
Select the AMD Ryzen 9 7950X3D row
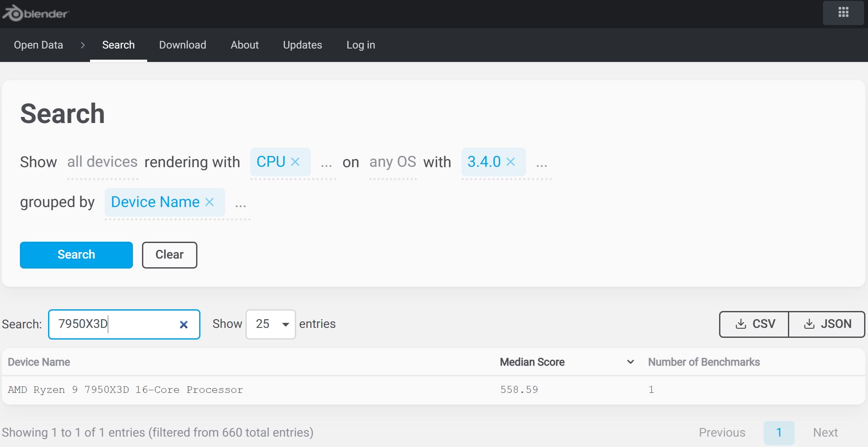click(433, 390)
